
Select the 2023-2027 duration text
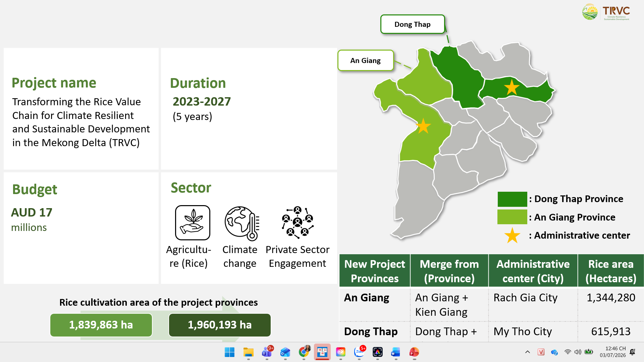(x=202, y=102)
